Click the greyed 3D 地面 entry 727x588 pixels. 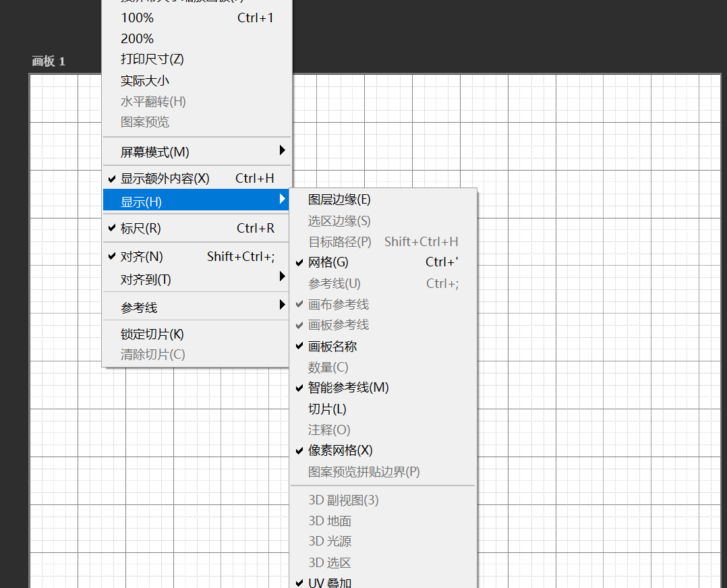[384, 521]
